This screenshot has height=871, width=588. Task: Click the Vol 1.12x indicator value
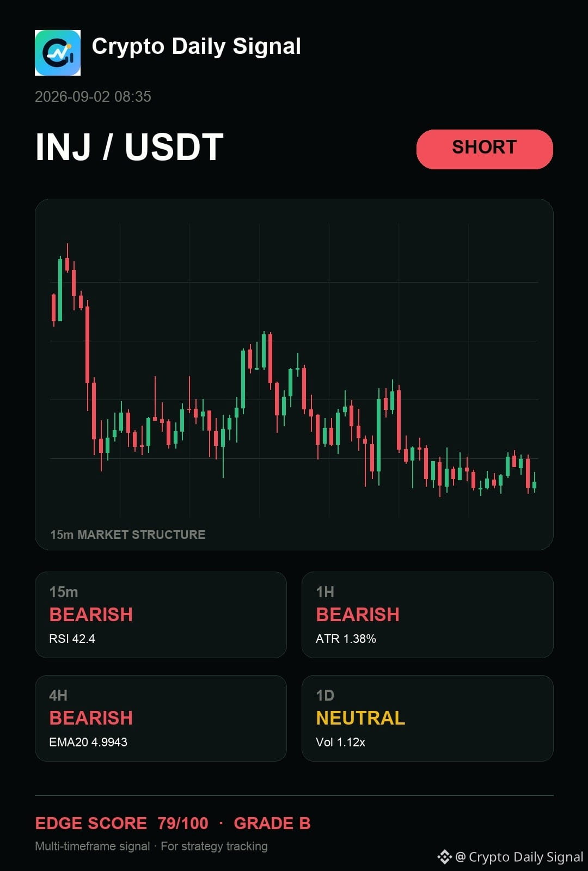[x=340, y=742]
